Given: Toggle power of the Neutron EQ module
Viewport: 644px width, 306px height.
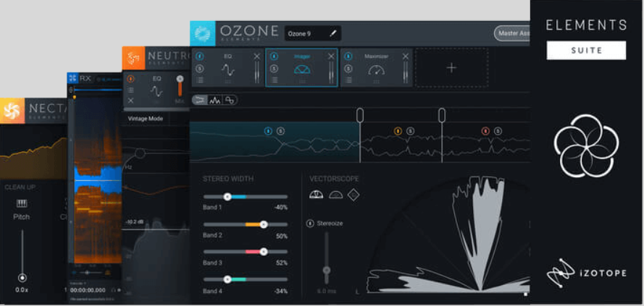Looking at the screenshot, I should 130,78.
